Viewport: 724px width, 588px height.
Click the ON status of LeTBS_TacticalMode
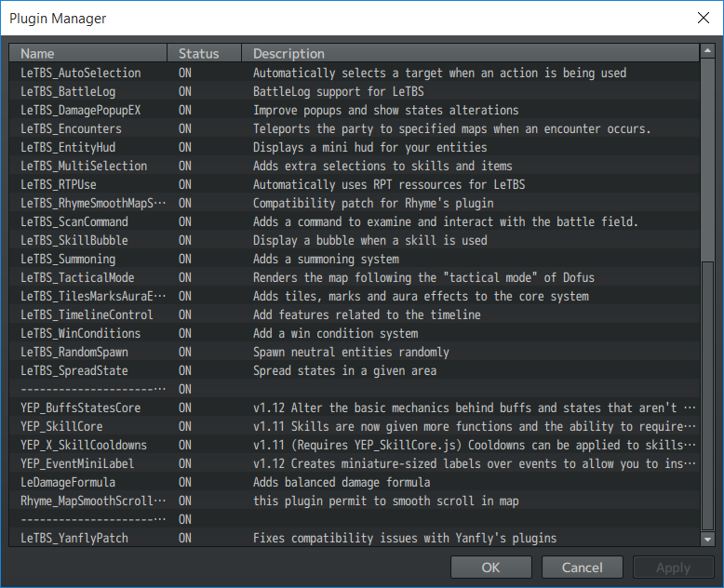[x=185, y=278]
